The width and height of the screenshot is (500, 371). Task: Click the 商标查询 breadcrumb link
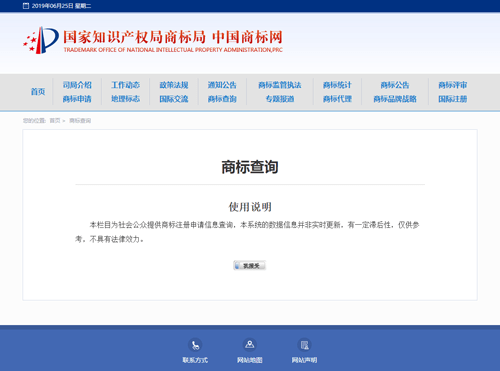[80, 121]
